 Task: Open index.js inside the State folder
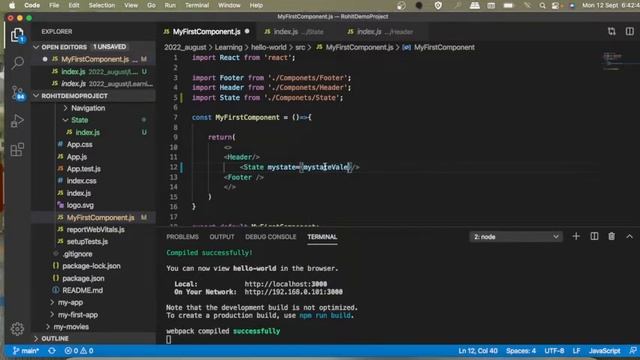[x=87, y=132]
